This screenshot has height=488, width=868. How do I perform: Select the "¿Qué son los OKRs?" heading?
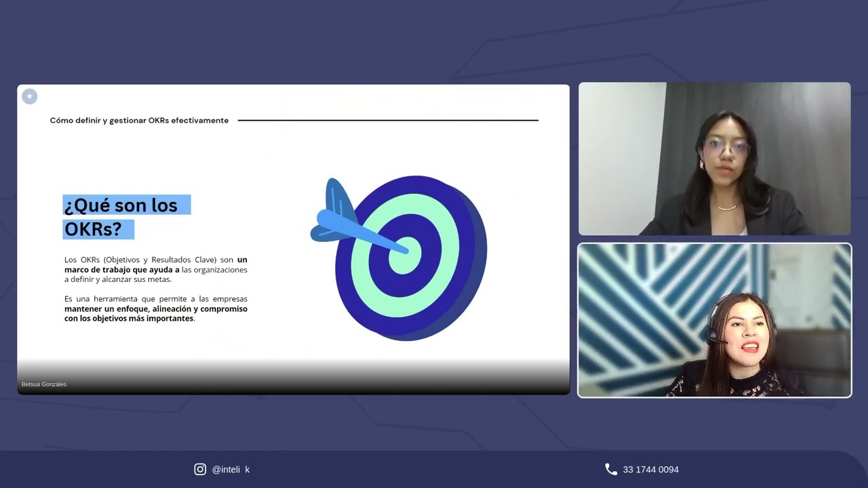126,217
